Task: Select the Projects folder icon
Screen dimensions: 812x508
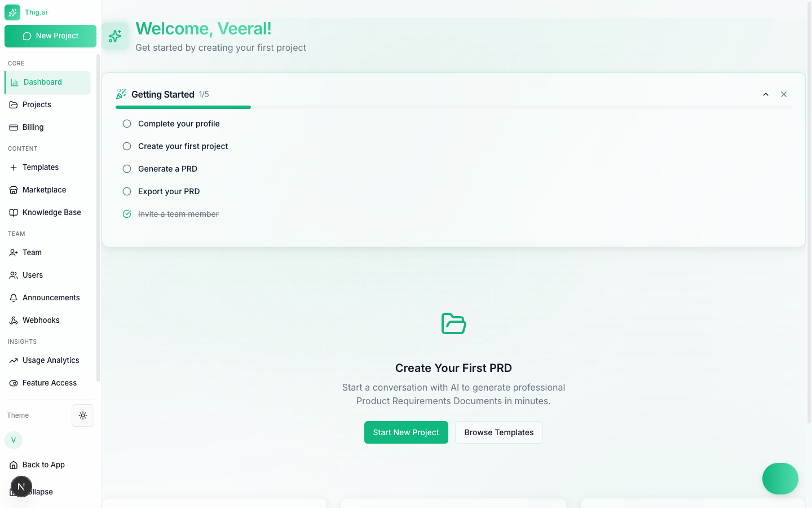Action: click(x=14, y=104)
